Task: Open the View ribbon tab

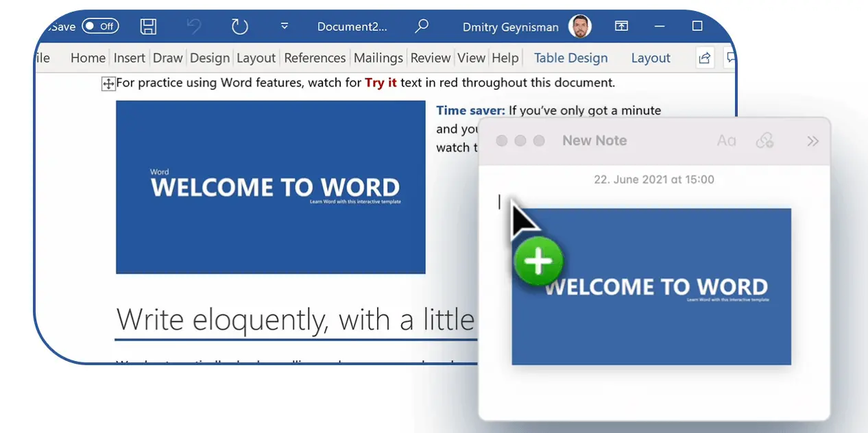Action: point(472,58)
